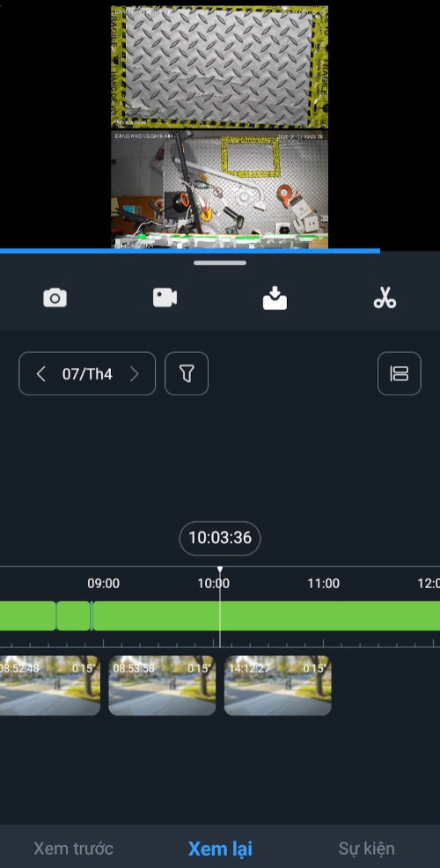Open the 08:52:48 event thumbnail
Image resolution: width=440 pixels, height=868 pixels.
point(50,685)
